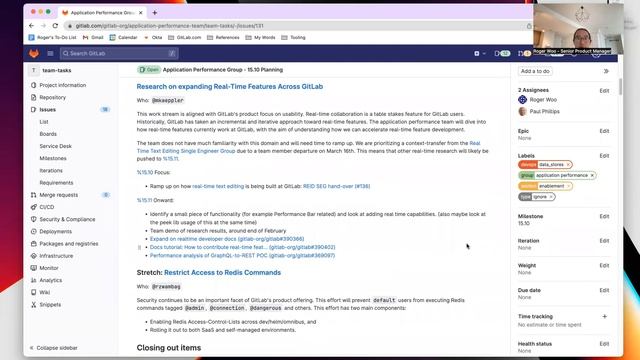This screenshot has height=360, width=640.
Task: Click the Snippets scissors icon
Action: 33,304
